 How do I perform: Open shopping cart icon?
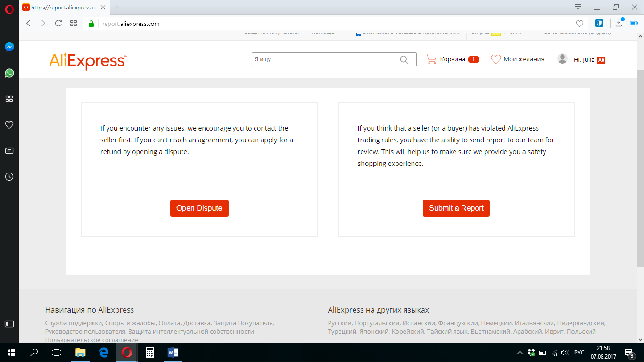tap(431, 59)
